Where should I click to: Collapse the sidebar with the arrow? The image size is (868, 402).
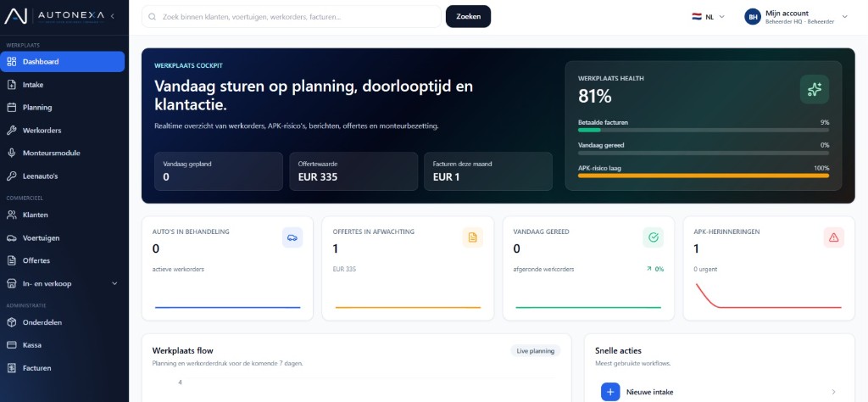113,16
